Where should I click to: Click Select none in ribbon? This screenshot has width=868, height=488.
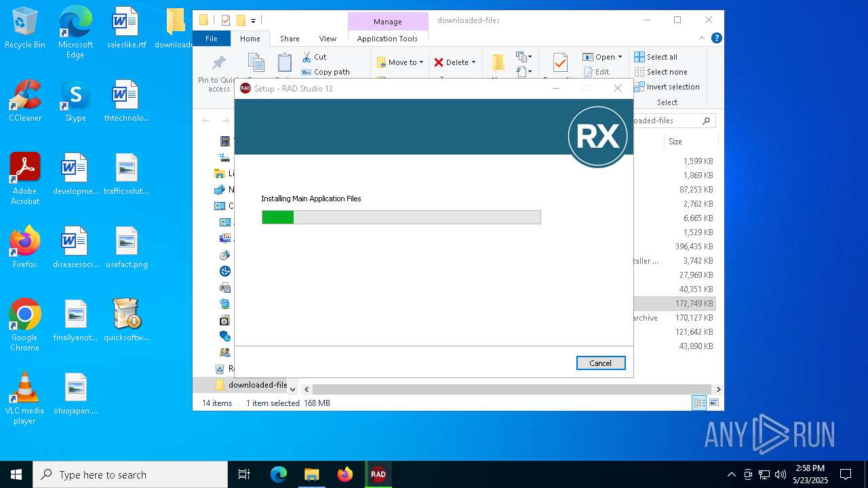click(x=660, y=72)
